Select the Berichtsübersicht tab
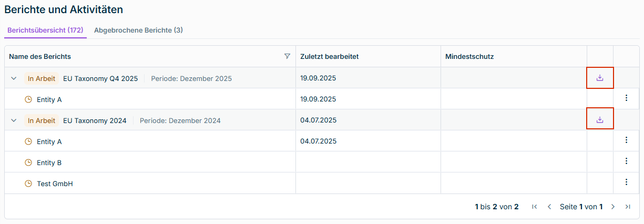The height and width of the screenshot is (224, 644). click(x=45, y=30)
